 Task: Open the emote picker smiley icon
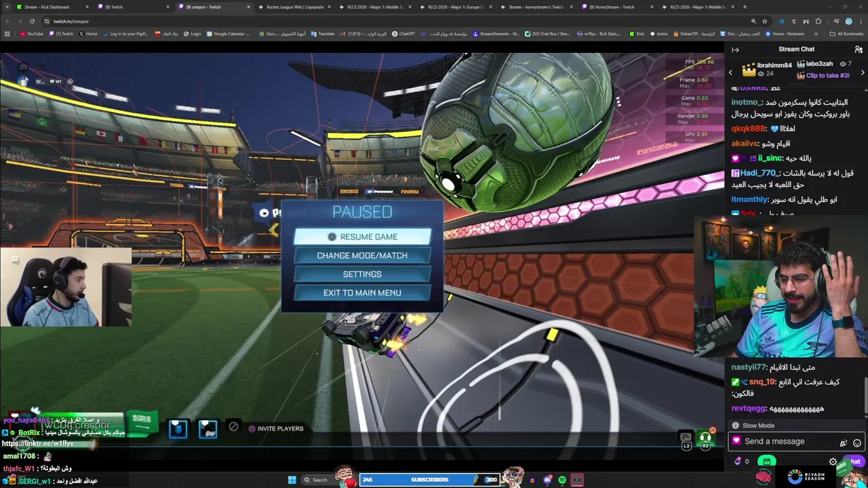[857, 443]
